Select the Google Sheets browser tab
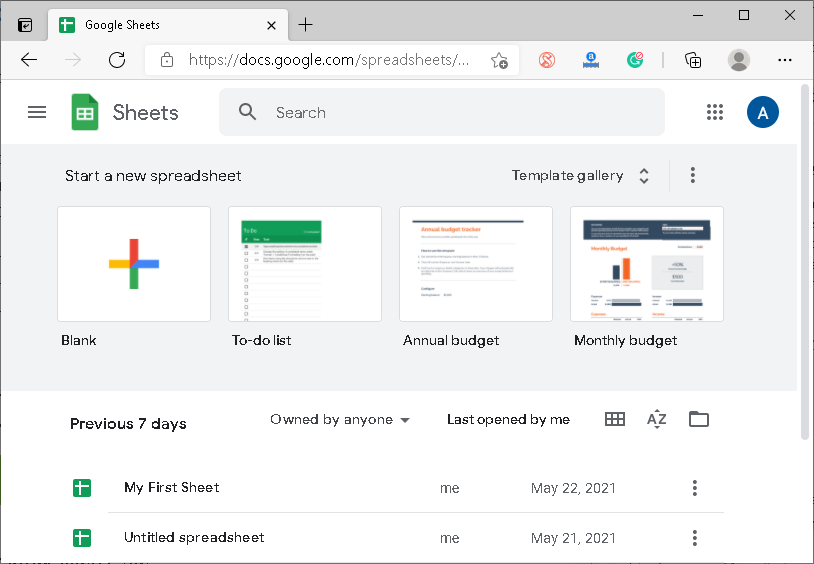The width and height of the screenshot is (814, 564). point(160,25)
